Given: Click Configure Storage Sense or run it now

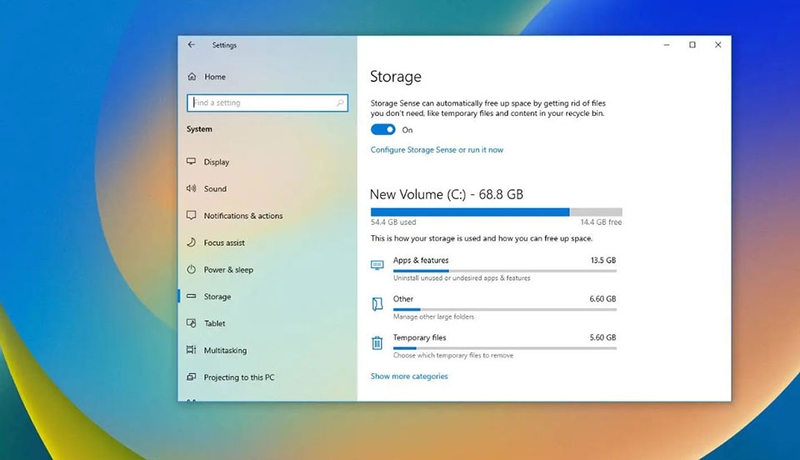Looking at the screenshot, I should 437,149.
